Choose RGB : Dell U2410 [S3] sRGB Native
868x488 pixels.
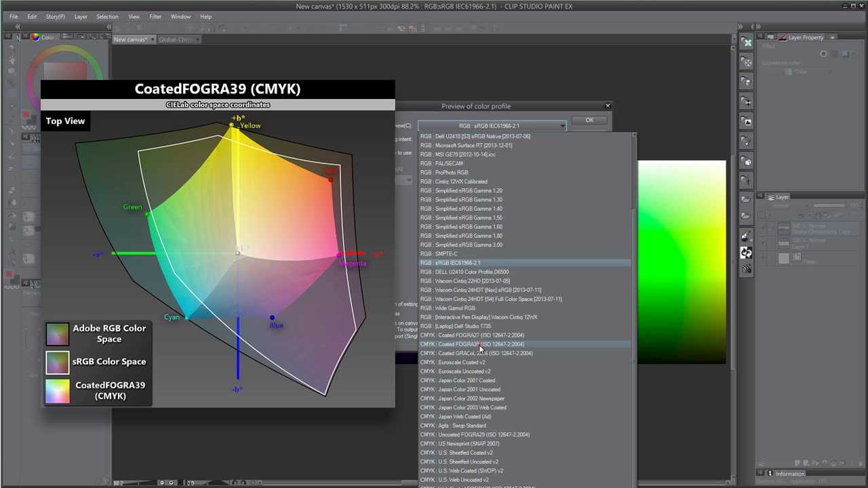[x=525, y=136]
